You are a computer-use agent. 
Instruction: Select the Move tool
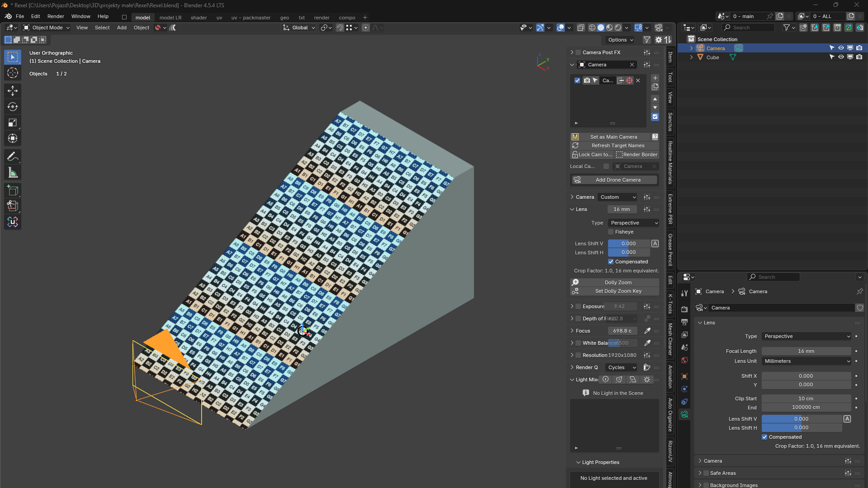[x=13, y=91]
